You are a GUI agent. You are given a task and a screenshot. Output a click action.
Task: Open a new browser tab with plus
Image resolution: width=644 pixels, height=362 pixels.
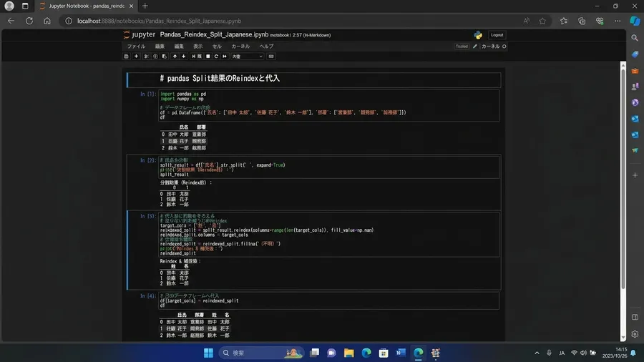(x=145, y=6)
